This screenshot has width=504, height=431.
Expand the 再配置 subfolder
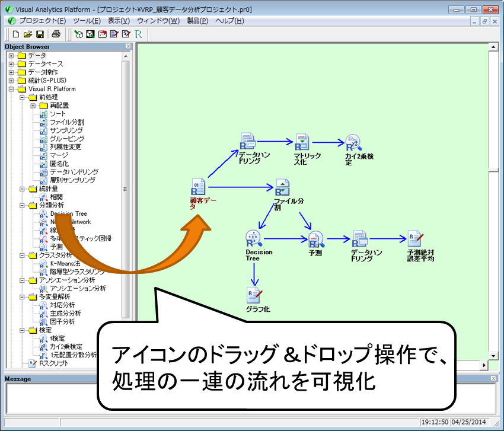[x=33, y=106]
